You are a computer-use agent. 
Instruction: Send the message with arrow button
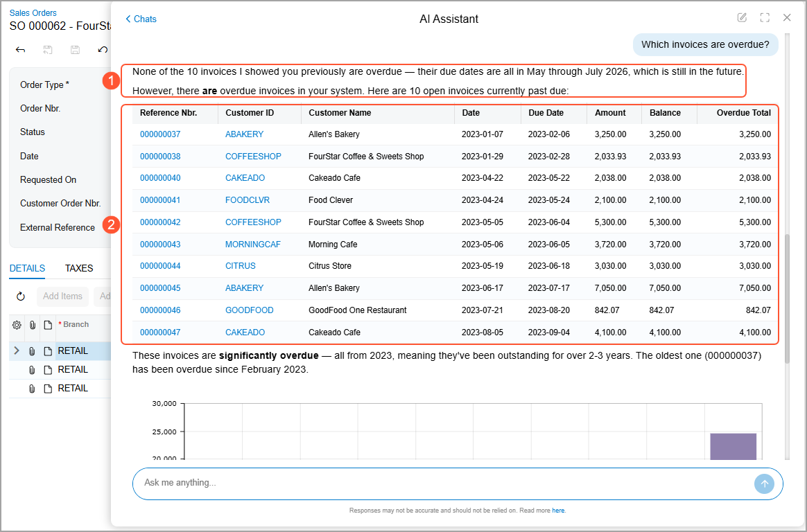(764, 484)
